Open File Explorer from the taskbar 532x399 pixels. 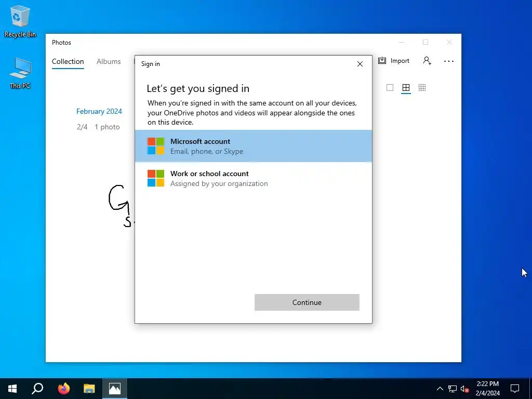(89, 389)
